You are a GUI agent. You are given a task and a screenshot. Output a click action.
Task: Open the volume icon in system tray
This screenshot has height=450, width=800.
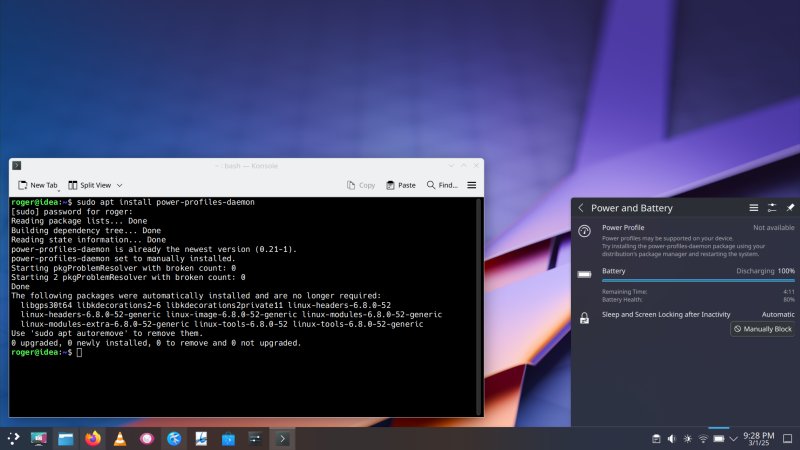point(672,438)
